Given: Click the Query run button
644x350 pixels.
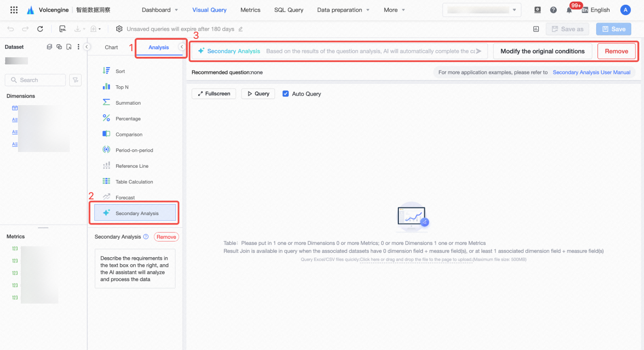Looking at the screenshot, I should pos(258,94).
